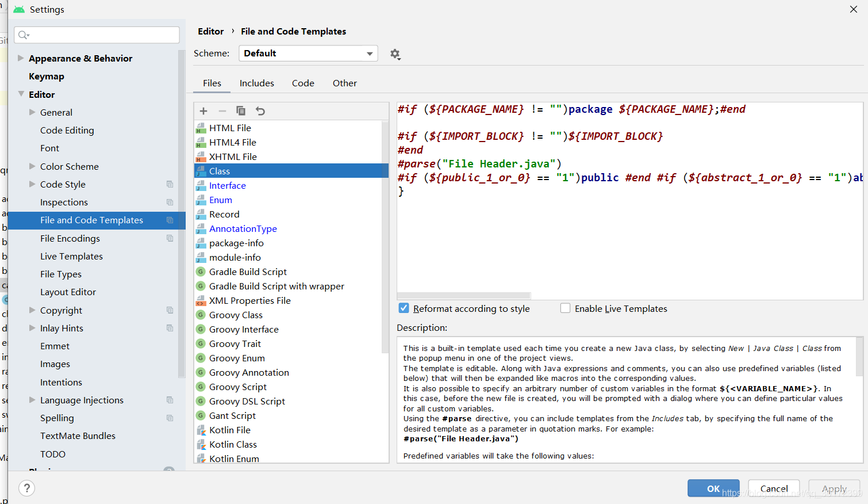Open the scheme gear settings icon
The image size is (868, 504).
(395, 54)
